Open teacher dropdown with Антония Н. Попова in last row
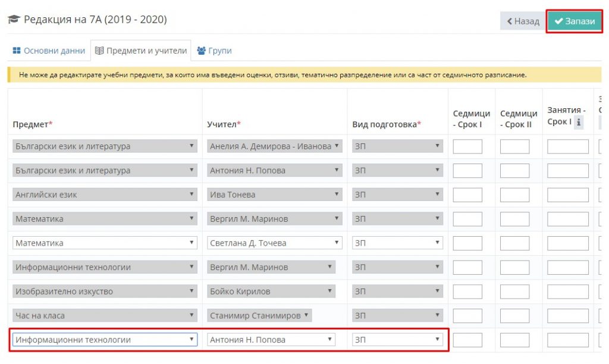 point(271,340)
